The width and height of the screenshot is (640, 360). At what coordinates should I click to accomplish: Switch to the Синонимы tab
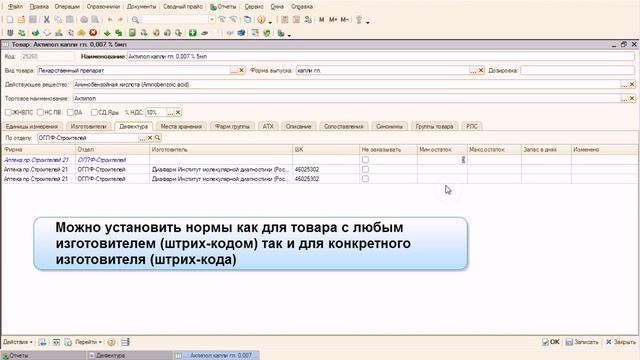[x=389, y=127]
